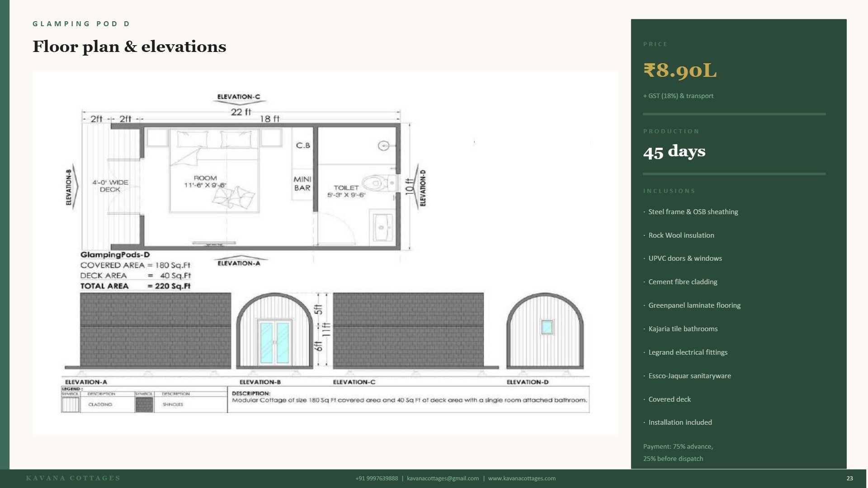Screen dimensions: 868x488
Task: Click the Elevation-C shingle wall drawing
Action: pos(408,330)
